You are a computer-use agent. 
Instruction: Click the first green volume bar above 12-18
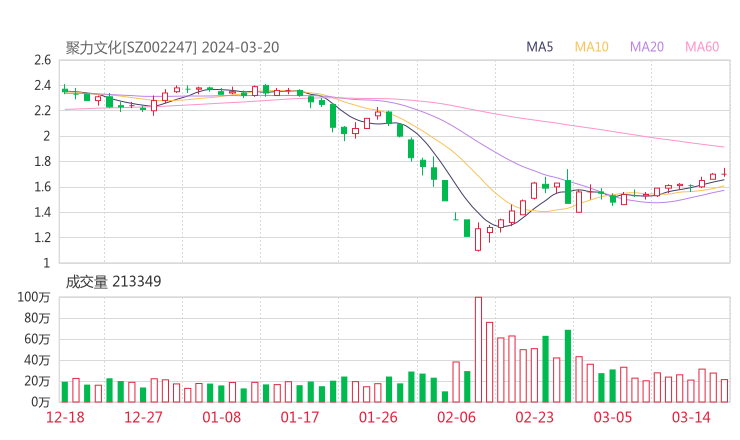click(x=65, y=392)
